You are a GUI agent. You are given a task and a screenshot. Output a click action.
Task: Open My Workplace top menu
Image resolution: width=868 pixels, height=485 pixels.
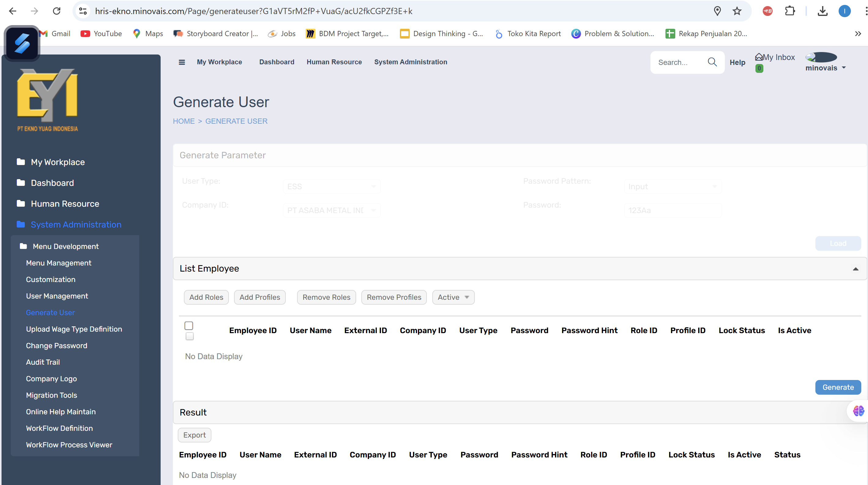pyautogui.click(x=219, y=62)
